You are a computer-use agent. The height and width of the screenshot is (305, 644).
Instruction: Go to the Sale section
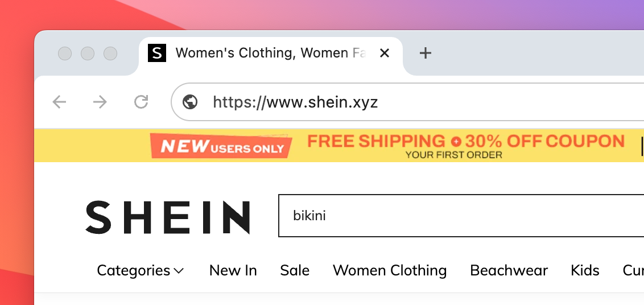pos(295,270)
